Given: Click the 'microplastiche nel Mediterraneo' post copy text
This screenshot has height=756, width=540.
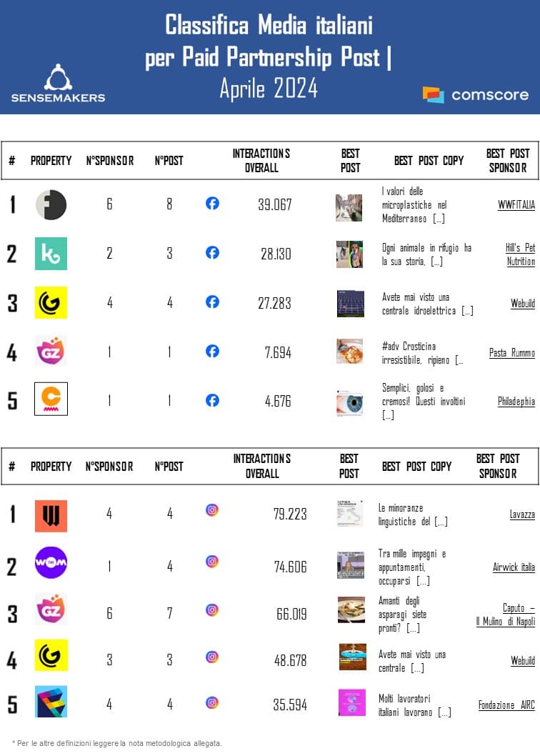Looking at the screenshot, I should pyautogui.click(x=414, y=205).
